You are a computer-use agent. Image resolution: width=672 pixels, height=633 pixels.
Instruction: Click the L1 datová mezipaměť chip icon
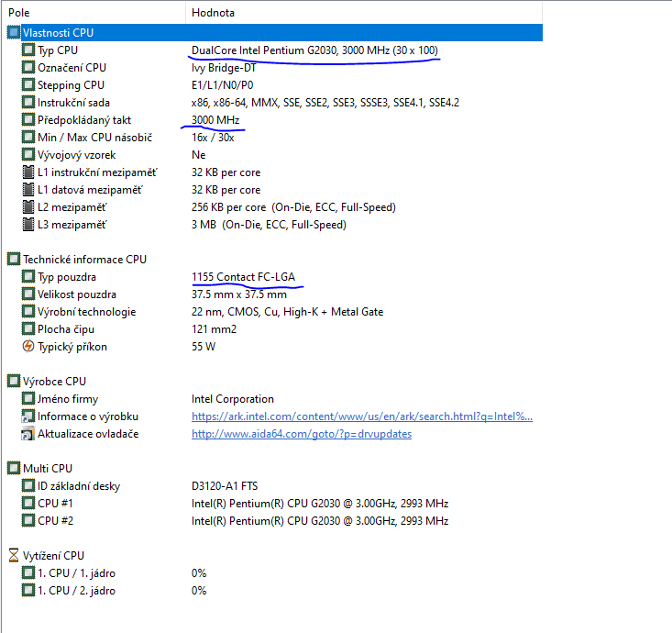[28, 190]
